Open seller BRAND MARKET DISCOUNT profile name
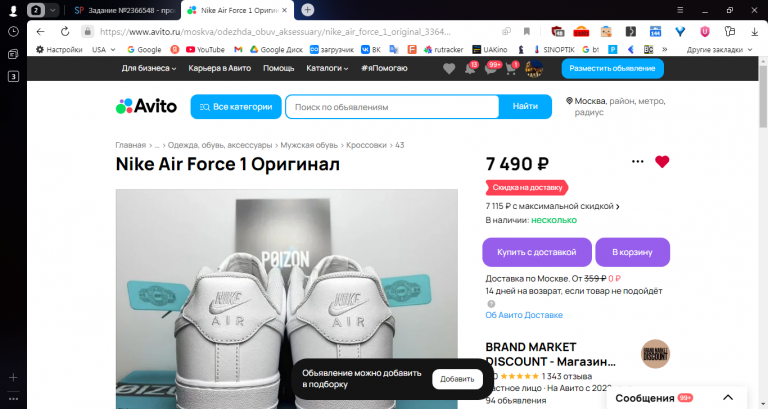Image resolution: width=768 pixels, height=409 pixels. click(551, 354)
